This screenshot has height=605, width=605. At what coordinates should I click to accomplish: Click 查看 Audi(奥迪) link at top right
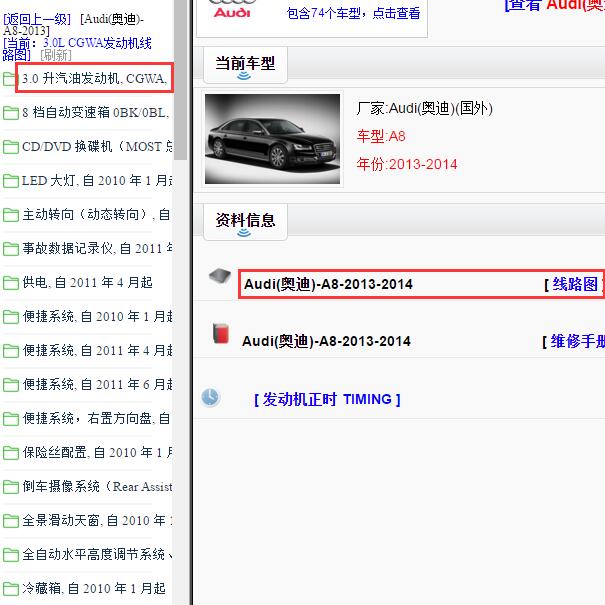(554, 5)
